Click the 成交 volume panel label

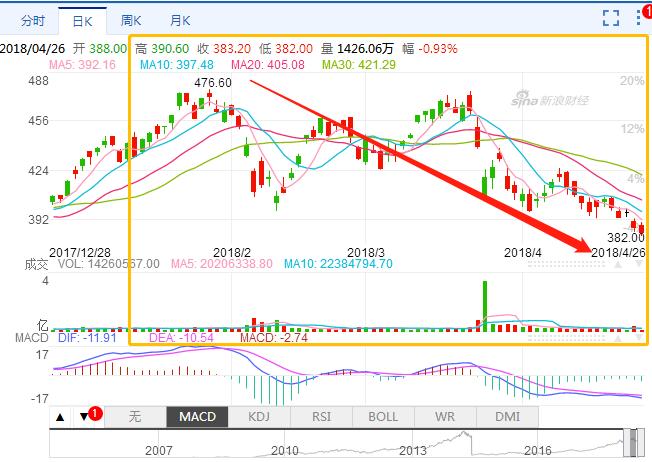[x=37, y=264]
